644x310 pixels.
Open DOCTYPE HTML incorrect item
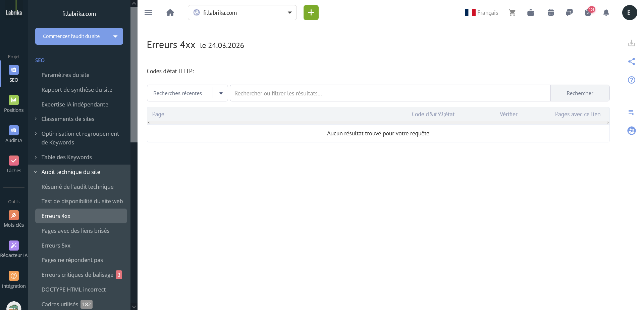[73, 290]
